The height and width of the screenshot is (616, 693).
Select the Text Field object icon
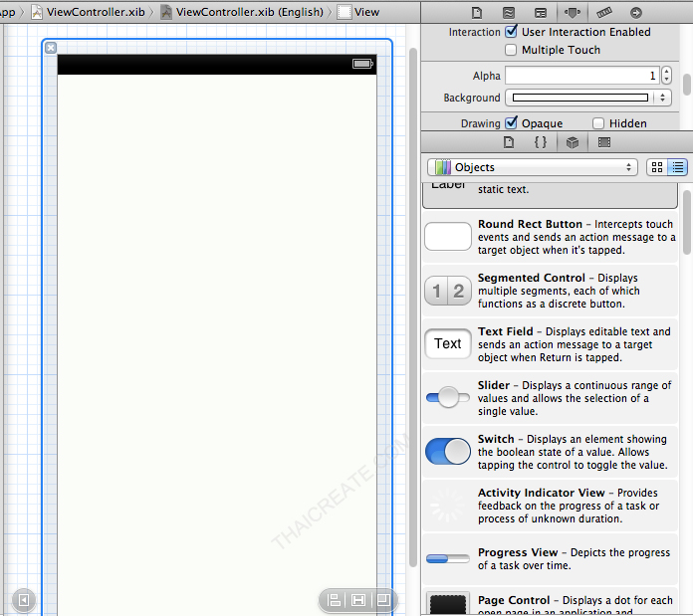pos(448,343)
